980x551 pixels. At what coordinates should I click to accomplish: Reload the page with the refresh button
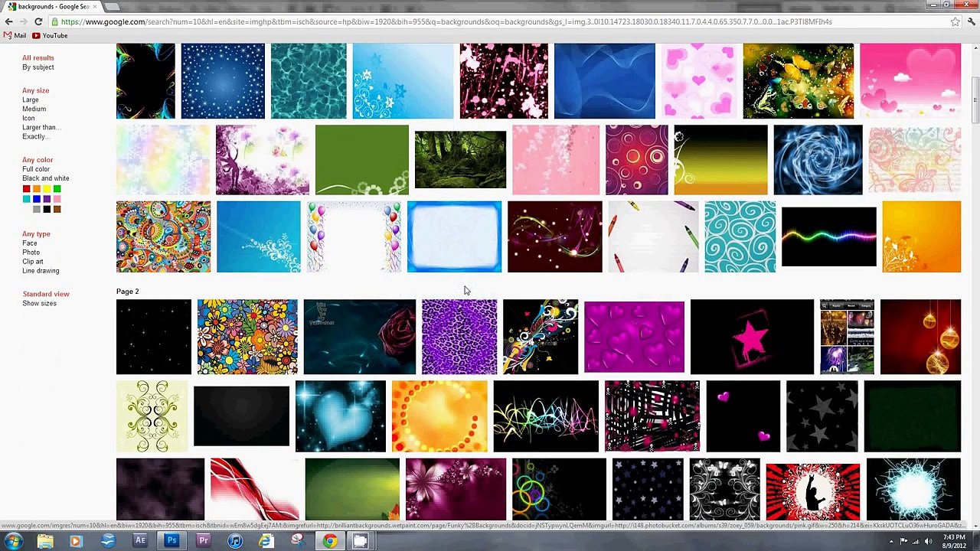tap(38, 21)
